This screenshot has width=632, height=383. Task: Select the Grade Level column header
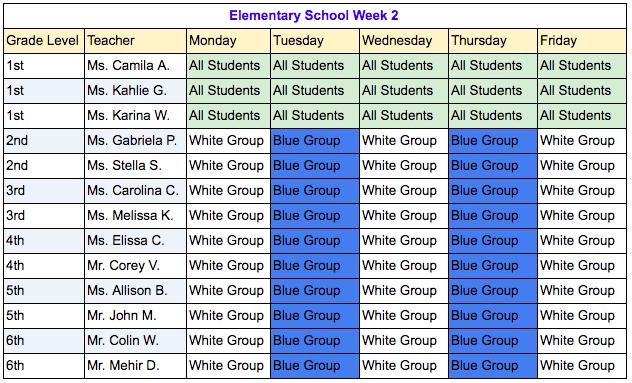coord(44,41)
